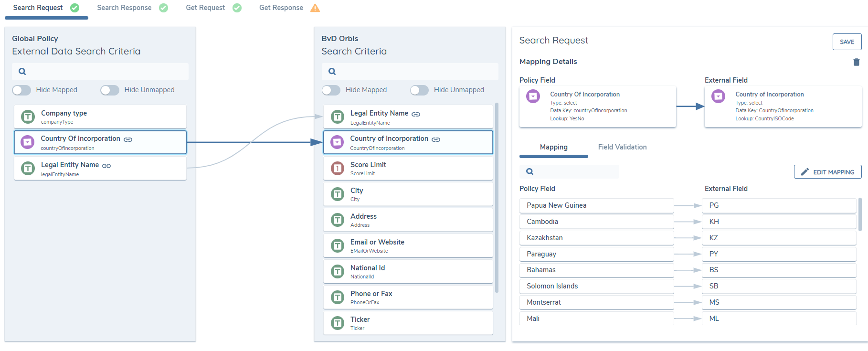Image resolution: width=868 pixels, height=351 pixels.
Task: Toggle Hide Unmapped in Global Policy panel
Action: pyautogui.click(x=110, y=90)
